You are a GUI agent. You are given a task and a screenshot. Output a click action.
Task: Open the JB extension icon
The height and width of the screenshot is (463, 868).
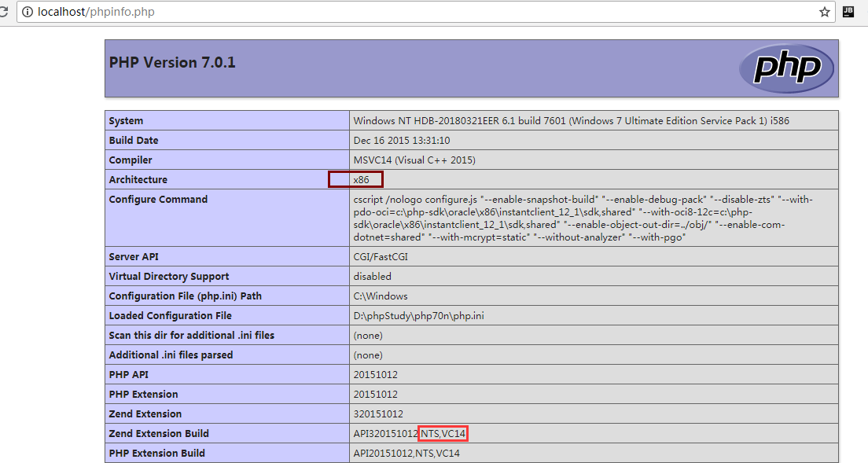tap(848, 12)
